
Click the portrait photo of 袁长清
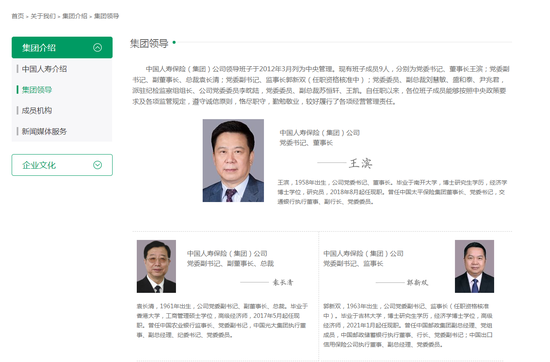pyautogui.click(x=156, y=266)
